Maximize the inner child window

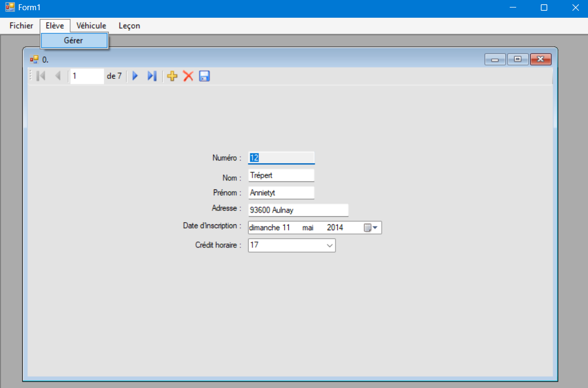[x=518, y=59]
